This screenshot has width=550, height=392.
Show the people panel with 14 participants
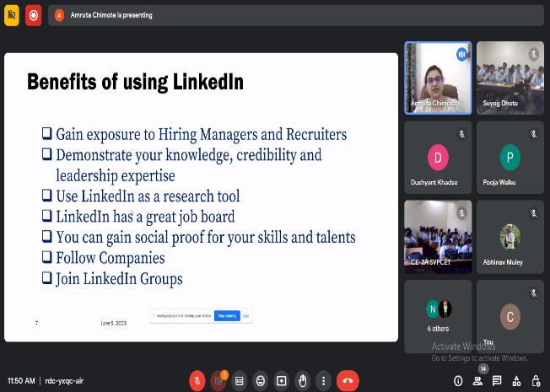477,381
